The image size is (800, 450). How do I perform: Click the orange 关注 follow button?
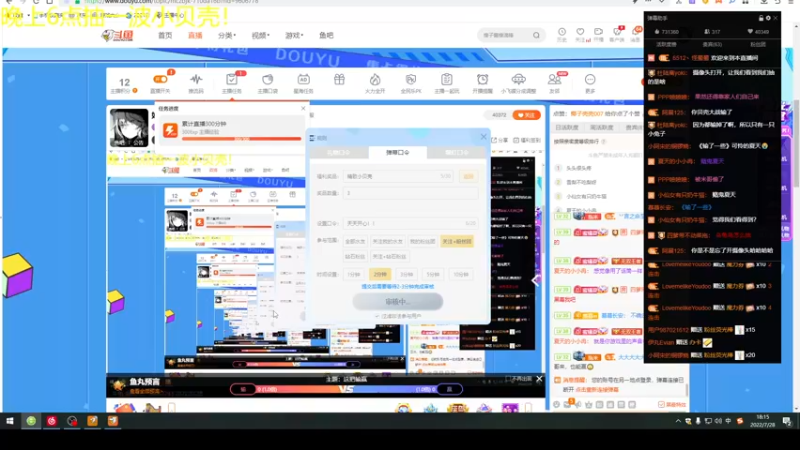[526, 115]
